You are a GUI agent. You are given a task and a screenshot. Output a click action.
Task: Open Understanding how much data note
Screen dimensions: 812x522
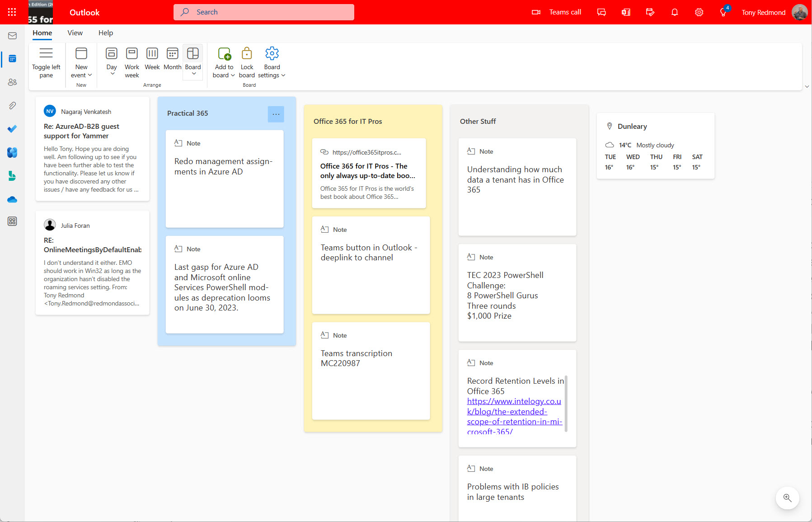point(517,187)
